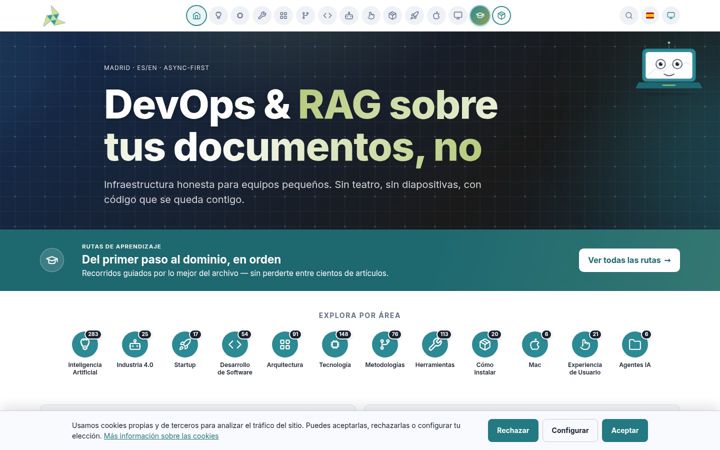Select the monitor icon right of the apple icon
Image resolution: width=720 pixels, height=450 pixels.
point(458,16)
